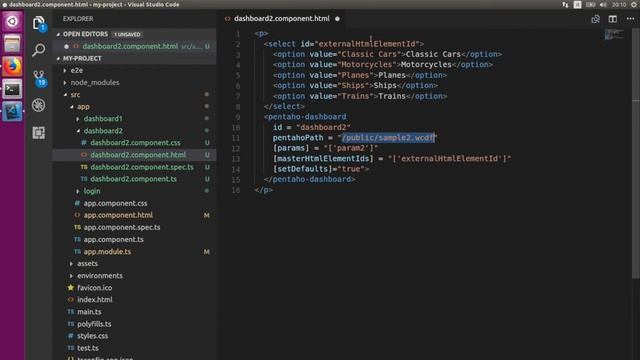Click the battery indicator in top bar
The width and height of the screenshot is (640, 360).
591,4
